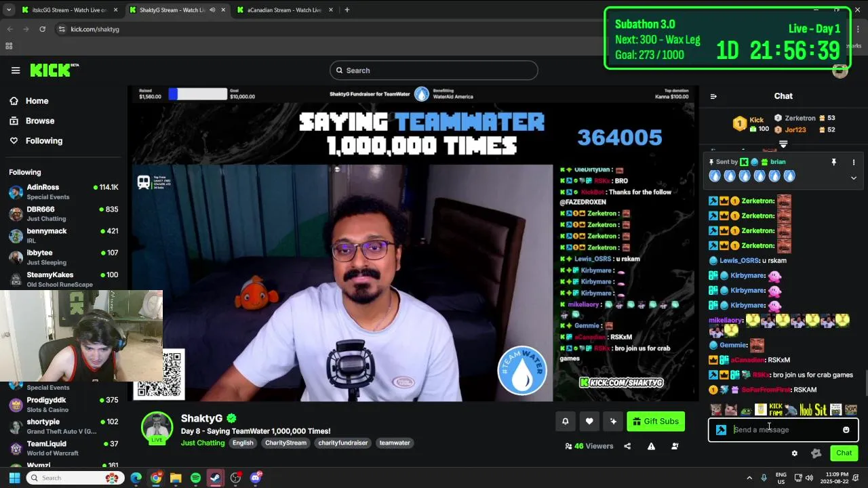View site information icon in address bar

(62, 29)
